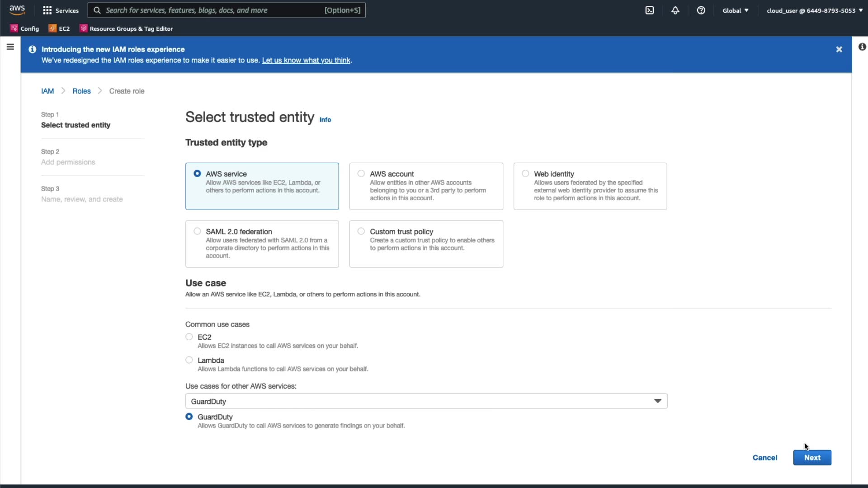
Task: Open the Services grid menu
Action: pos(61,10)
